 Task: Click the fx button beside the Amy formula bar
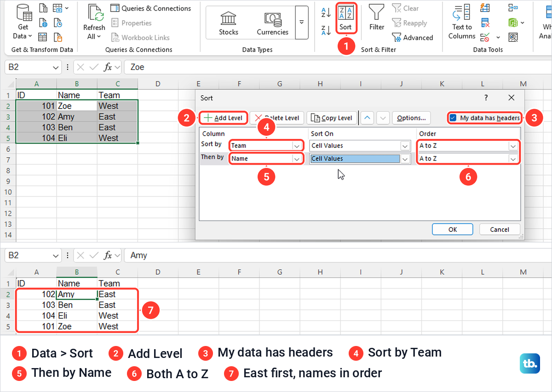[108, 255]
